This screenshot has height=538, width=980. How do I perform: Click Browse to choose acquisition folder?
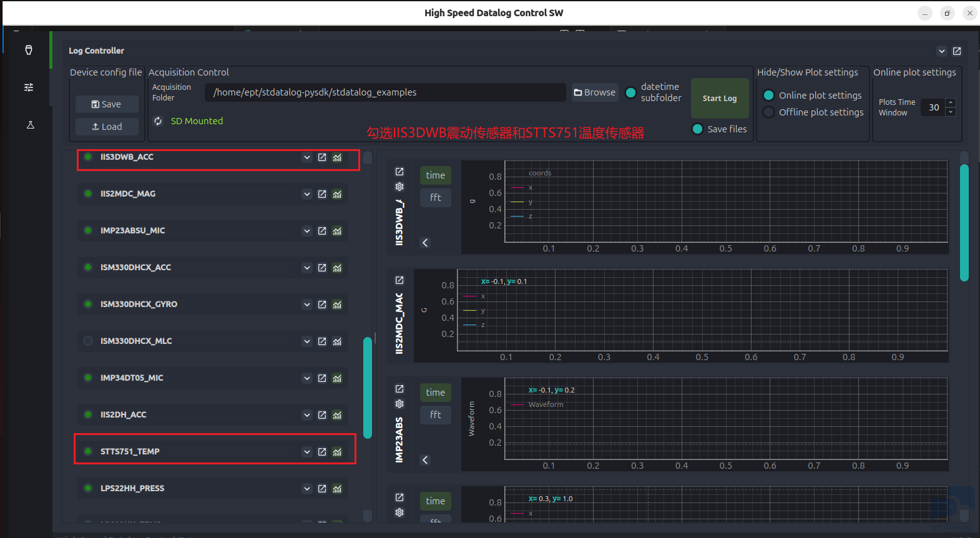click(x=595, y=92)
